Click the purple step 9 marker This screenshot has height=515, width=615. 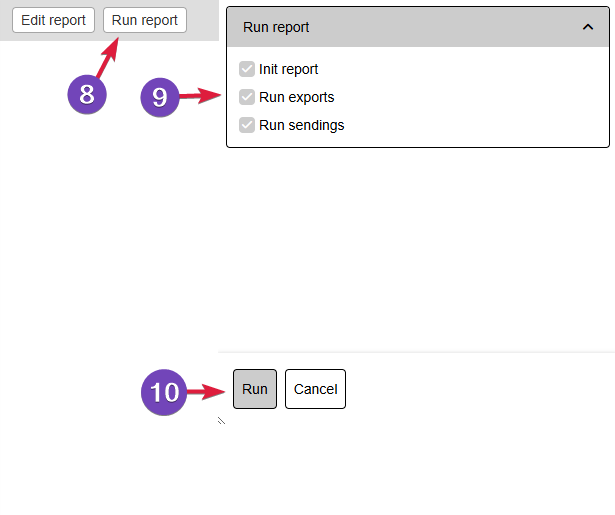pyautogui.click(x=160, y=97)
